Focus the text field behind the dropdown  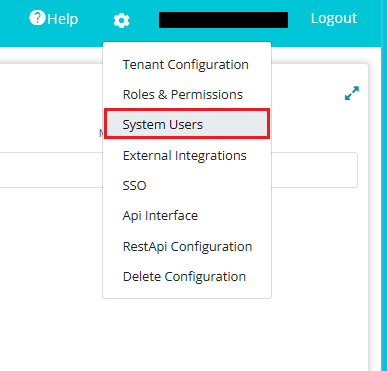pos(314,170)
